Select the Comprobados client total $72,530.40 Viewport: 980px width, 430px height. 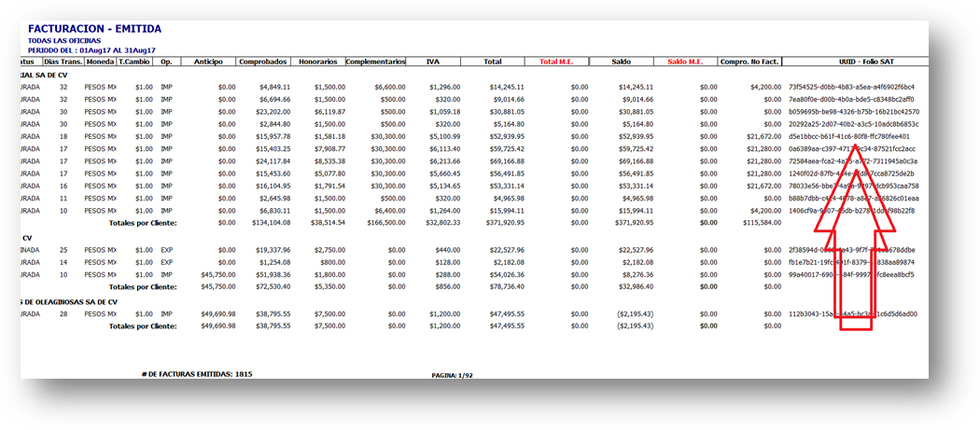272,287
